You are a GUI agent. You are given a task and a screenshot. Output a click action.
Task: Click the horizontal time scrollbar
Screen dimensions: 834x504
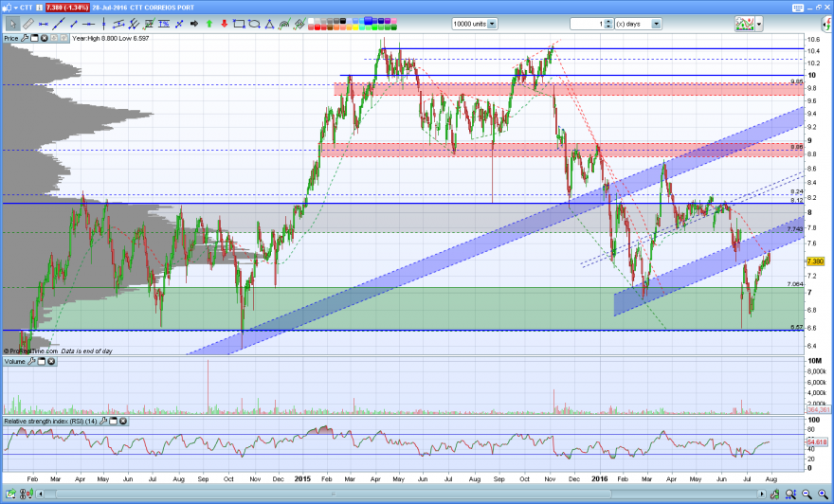tap(404, 494)
